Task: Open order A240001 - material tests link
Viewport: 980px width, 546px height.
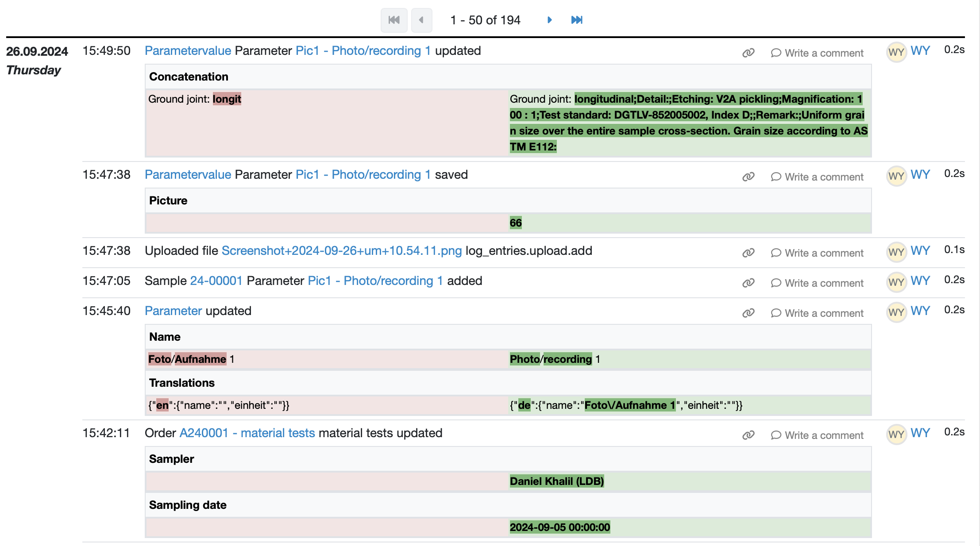Action: (247, 433)
